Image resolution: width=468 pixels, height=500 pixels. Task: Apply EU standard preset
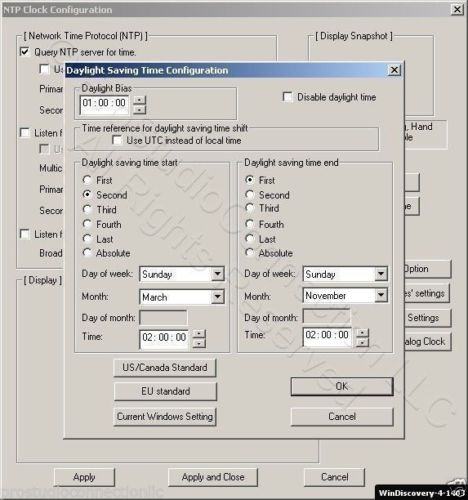165,391
